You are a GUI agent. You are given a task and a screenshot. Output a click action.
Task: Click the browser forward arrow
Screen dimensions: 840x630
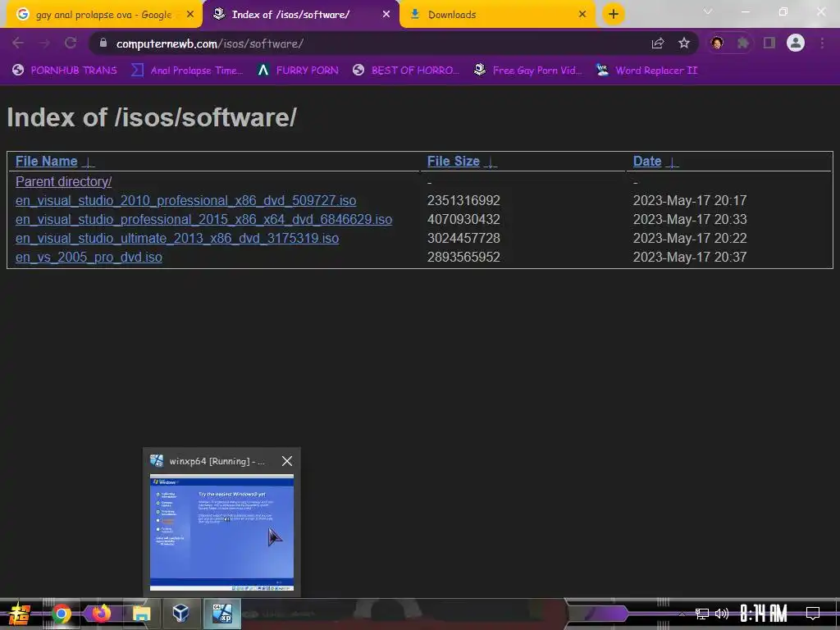tap(44, 43)
